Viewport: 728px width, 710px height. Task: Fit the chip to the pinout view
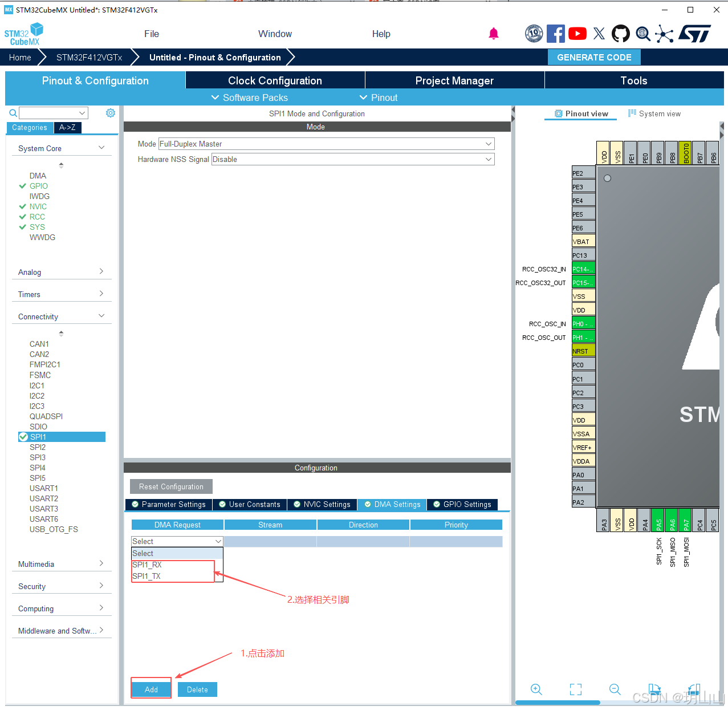(576, 689)
